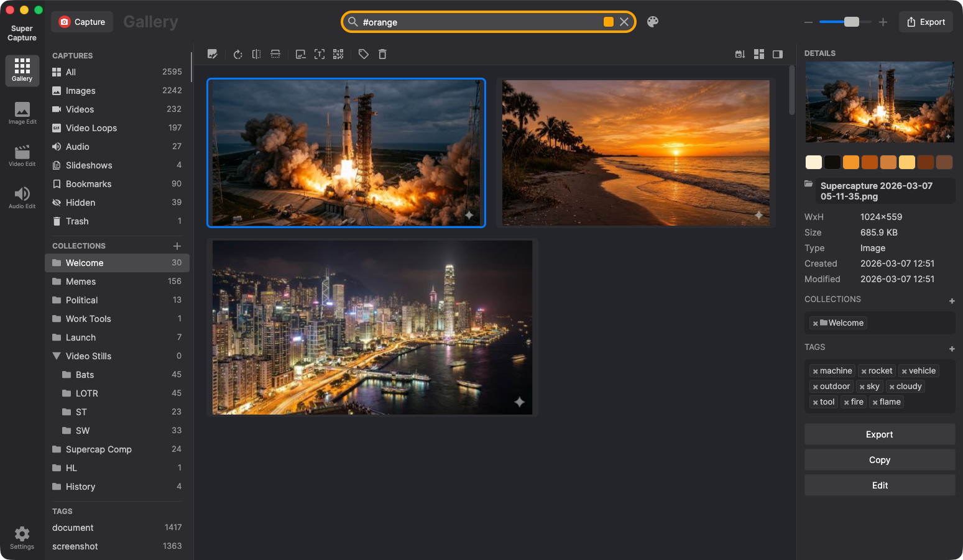
Task: Rotate the selected capture
Action: [x=238, y=54]
